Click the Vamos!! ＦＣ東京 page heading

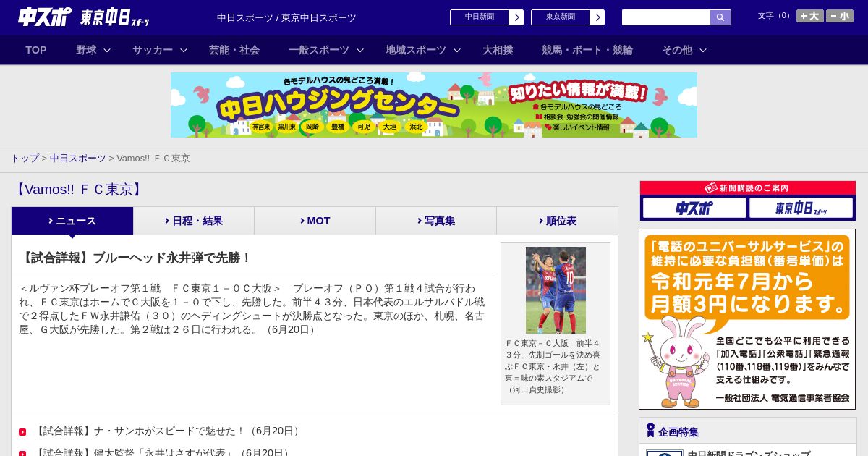79,190
